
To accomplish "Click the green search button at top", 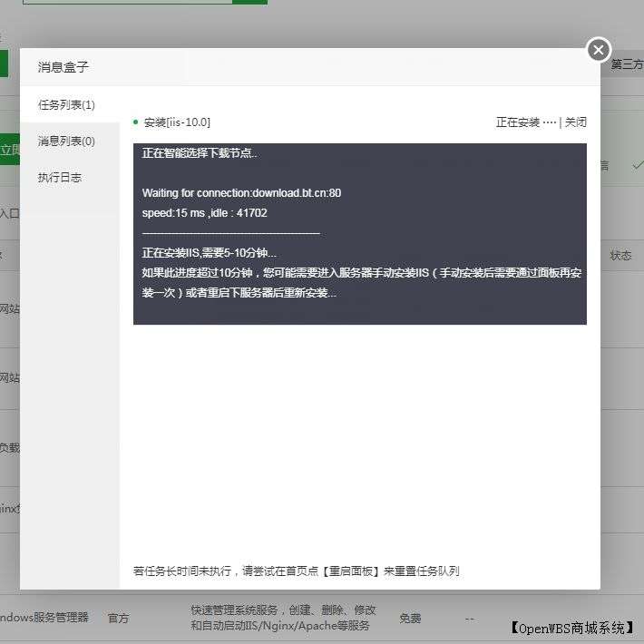I will click(249, 2).
